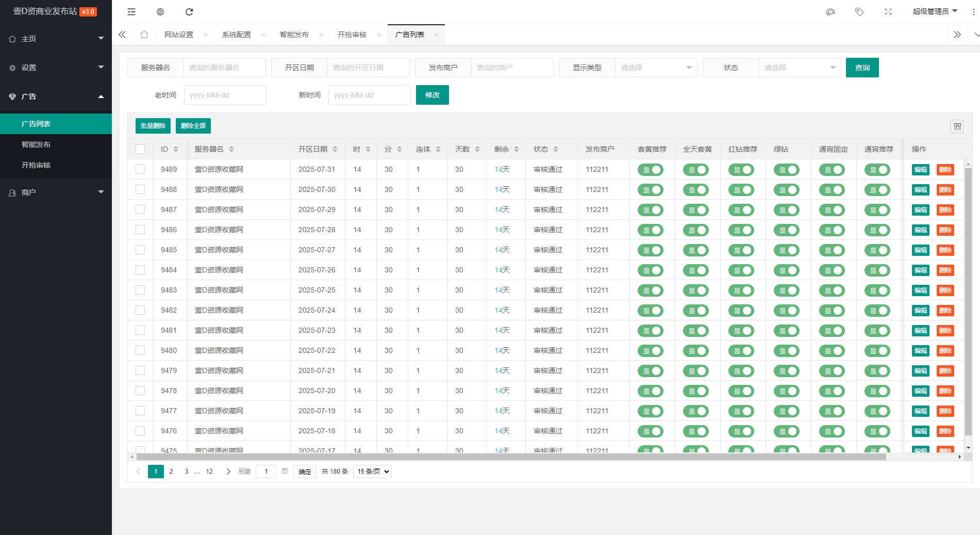
Task: Open the vertical dots more menu
Action: [973, 11]
